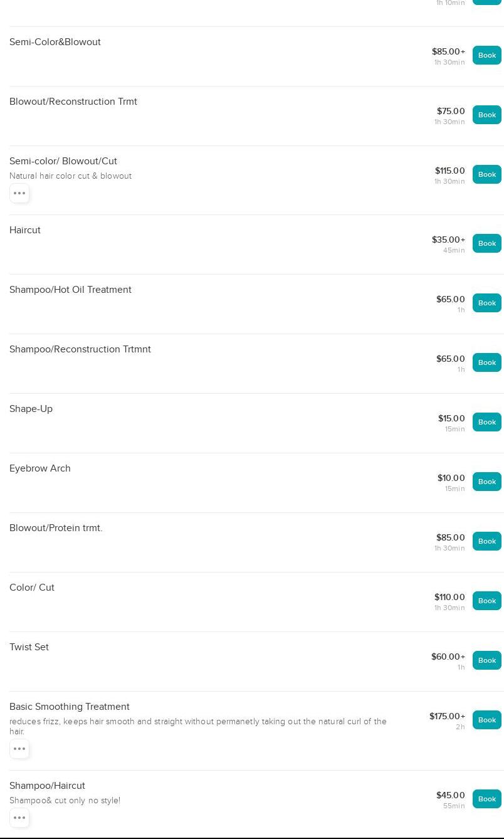This screenshot has width=504, height=839.
Task: Book Basic Smoothing Treatment
Action: [x=486, y=720]
